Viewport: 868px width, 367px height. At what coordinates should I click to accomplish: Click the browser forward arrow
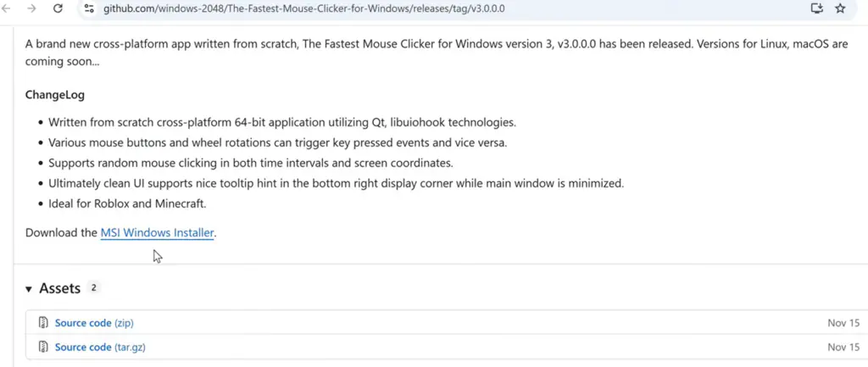tap(31, 8)
